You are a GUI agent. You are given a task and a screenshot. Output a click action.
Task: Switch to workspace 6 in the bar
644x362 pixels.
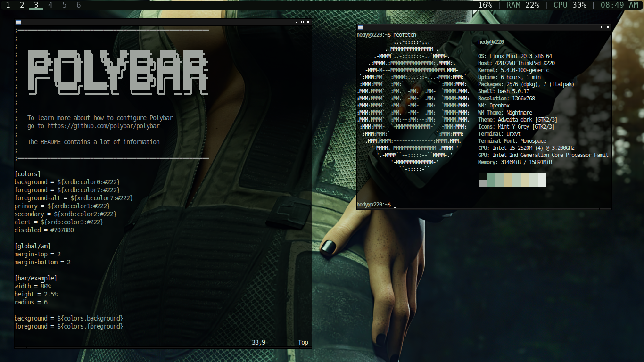tap(79, 5)
